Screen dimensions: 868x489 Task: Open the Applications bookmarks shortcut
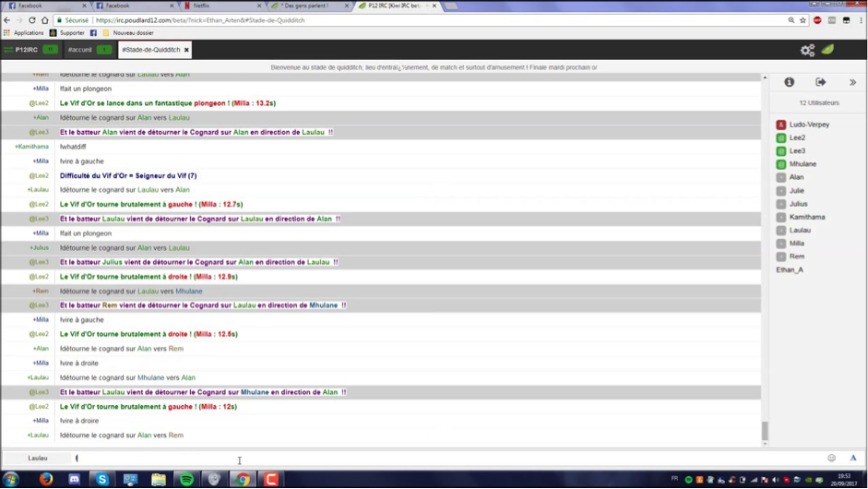pyautogui.click(x=24, y=33)
